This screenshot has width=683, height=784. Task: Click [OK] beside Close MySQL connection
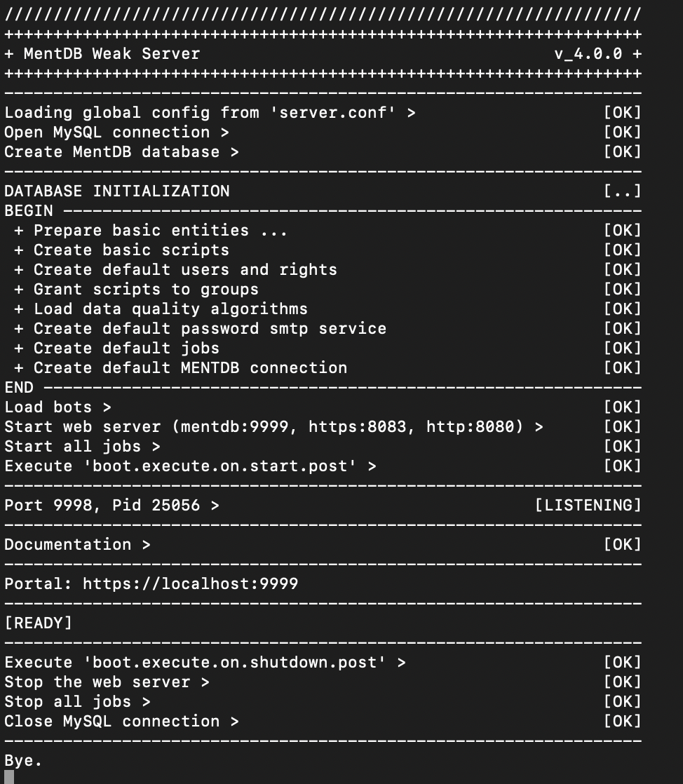tap(622, 721)
